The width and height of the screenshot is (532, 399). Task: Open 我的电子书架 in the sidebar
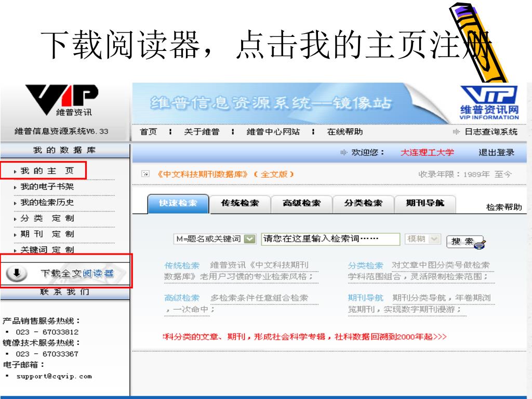point(47,187)
